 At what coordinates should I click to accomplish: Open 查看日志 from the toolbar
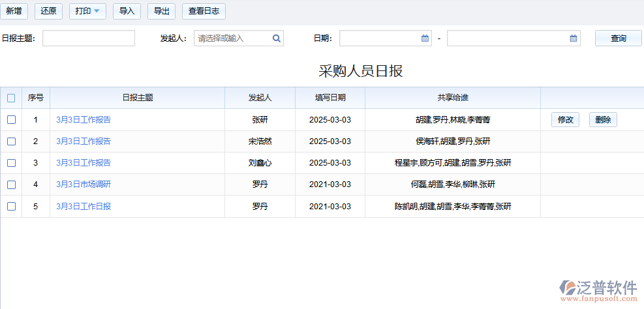[x=204, y=11]
